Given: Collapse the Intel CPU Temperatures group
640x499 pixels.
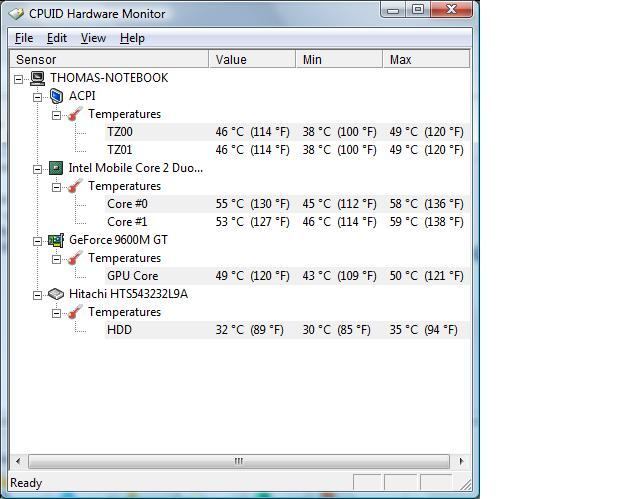Looking at the screenshot, I should pos(56,187).
